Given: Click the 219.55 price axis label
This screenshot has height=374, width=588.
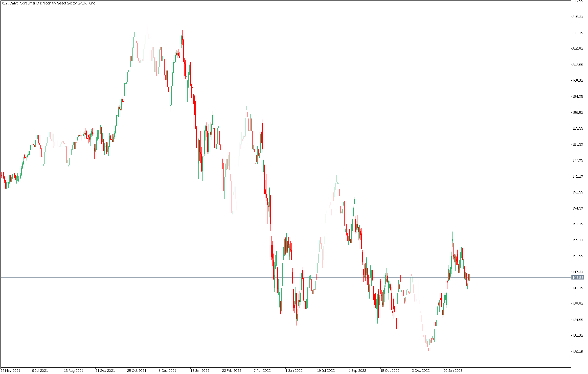Looking at the screenshot, I should click(x=578, y=1).
